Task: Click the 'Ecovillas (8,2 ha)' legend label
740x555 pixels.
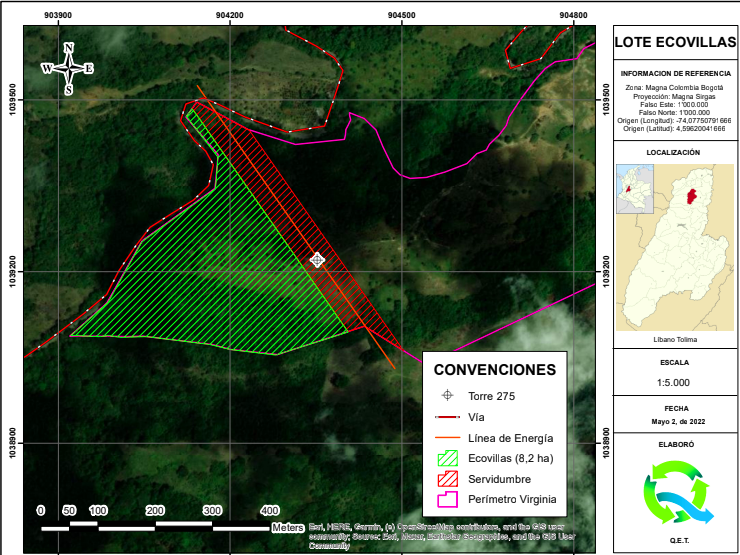Action: [x=511, y=458]
